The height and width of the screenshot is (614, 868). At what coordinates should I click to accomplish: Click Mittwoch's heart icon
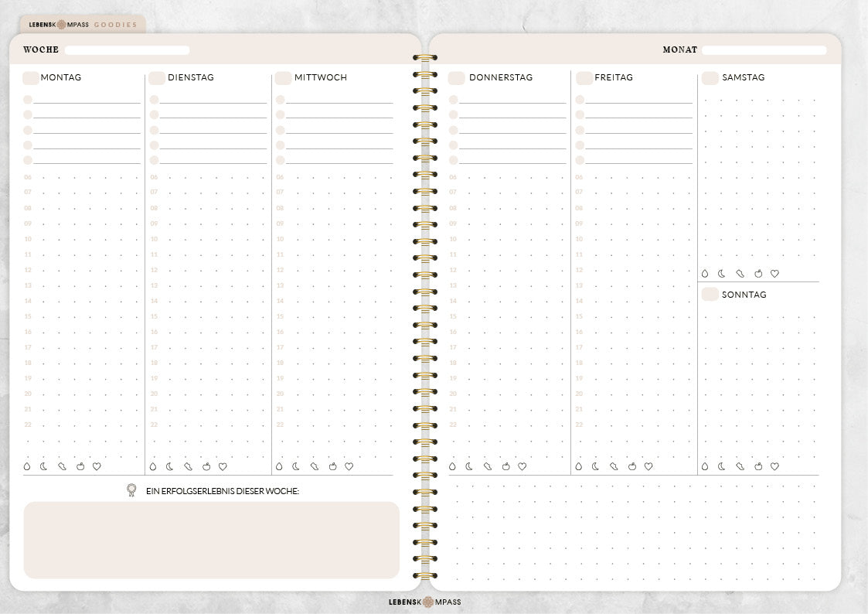pos(349,467)
